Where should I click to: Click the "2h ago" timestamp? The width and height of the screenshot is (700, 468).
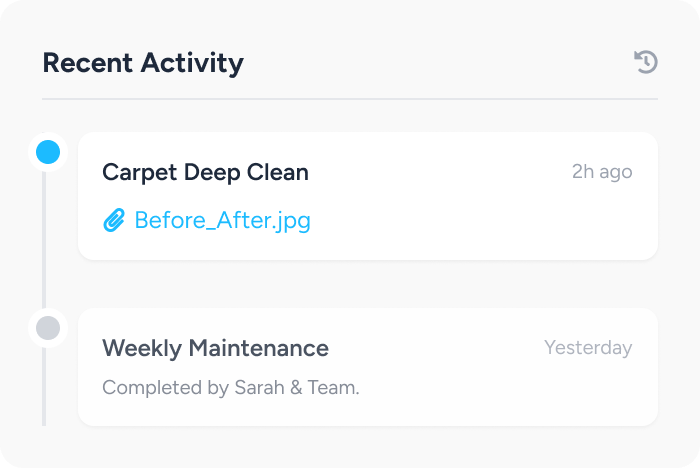click(602, 172)
